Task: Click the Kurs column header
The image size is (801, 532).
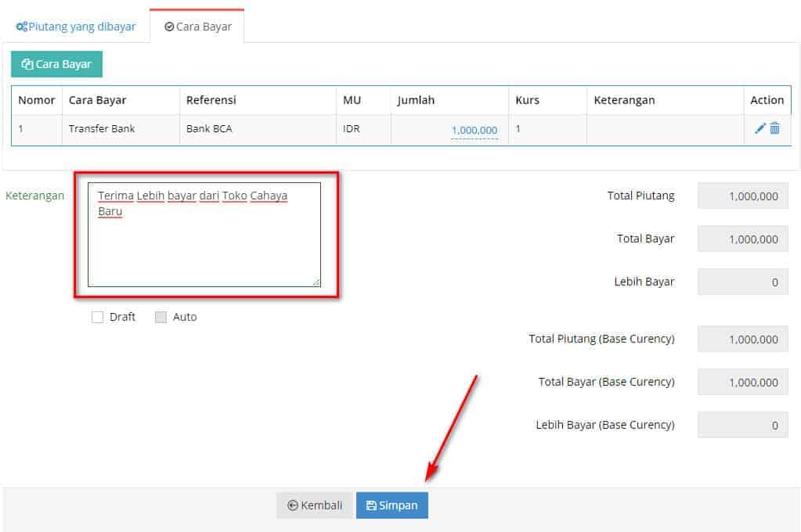Action: 547,100
